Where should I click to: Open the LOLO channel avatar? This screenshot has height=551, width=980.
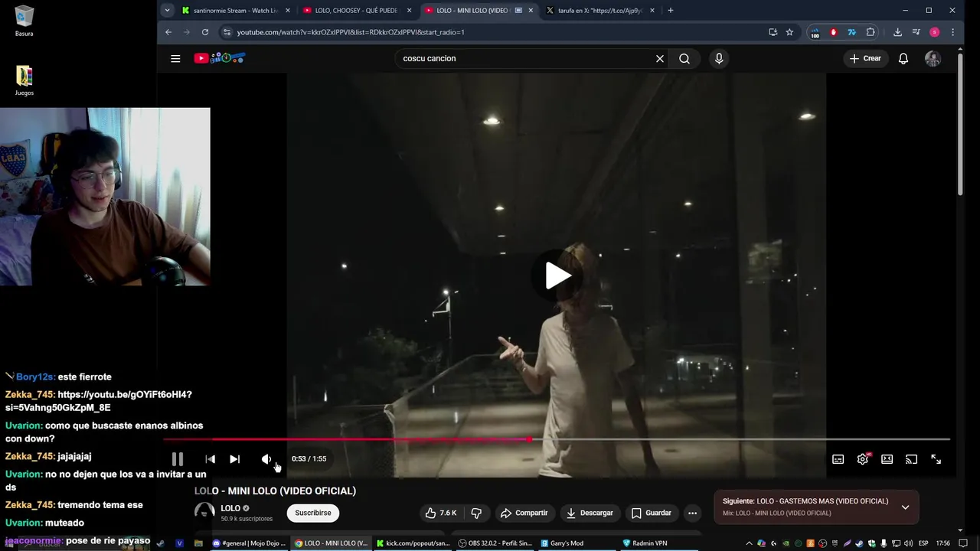[x=204, y=513]
